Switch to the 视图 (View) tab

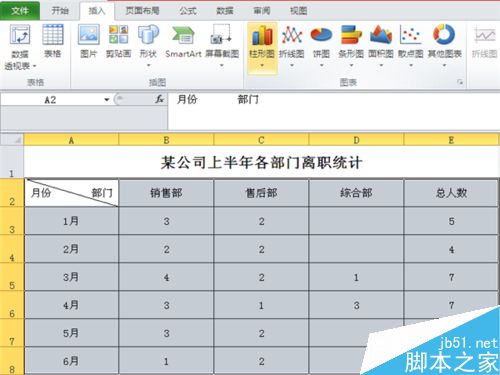[298, 11]
